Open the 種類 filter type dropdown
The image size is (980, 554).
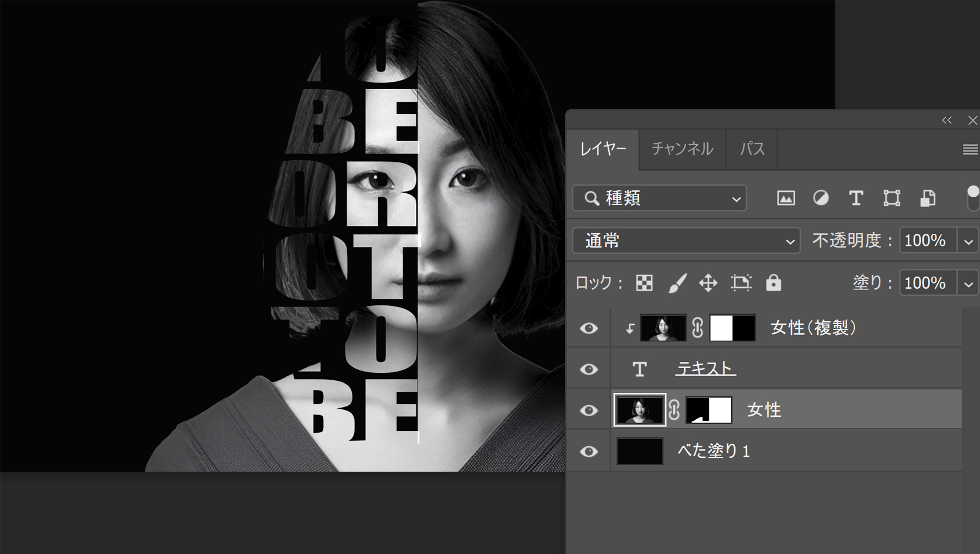tap(660, 198)
